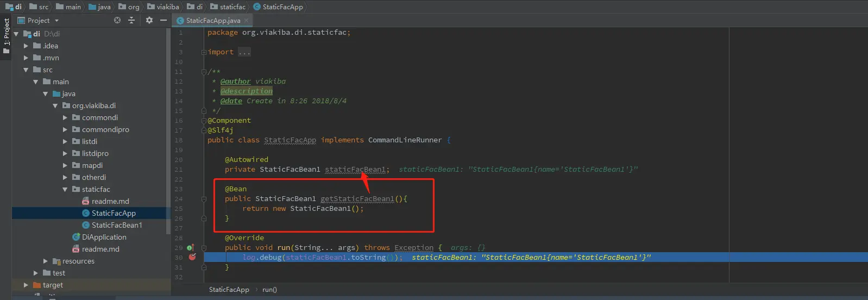The height and width of the screenshot is (300, 868).
Task: Expand the commondi package
Action: pos(65,117)
